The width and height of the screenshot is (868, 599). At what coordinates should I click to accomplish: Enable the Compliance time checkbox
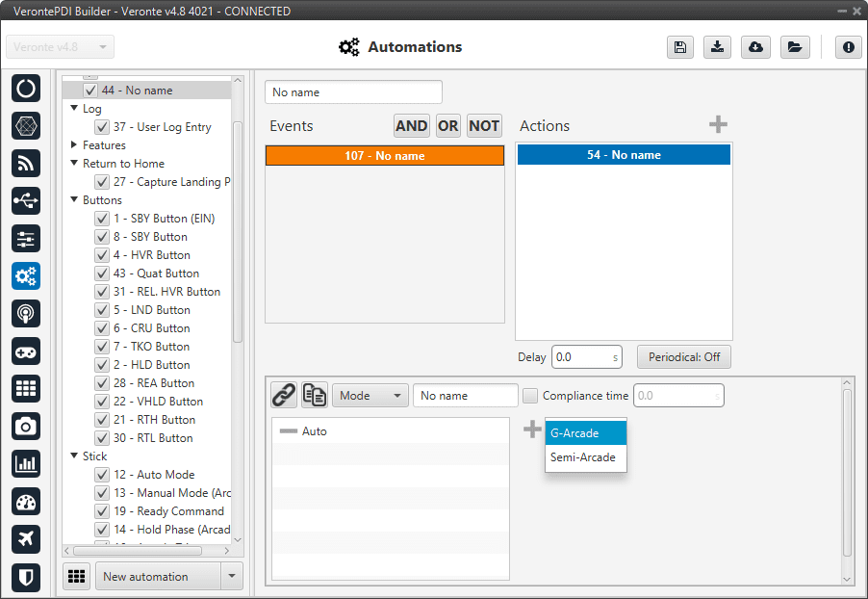(x=530, y=396)
